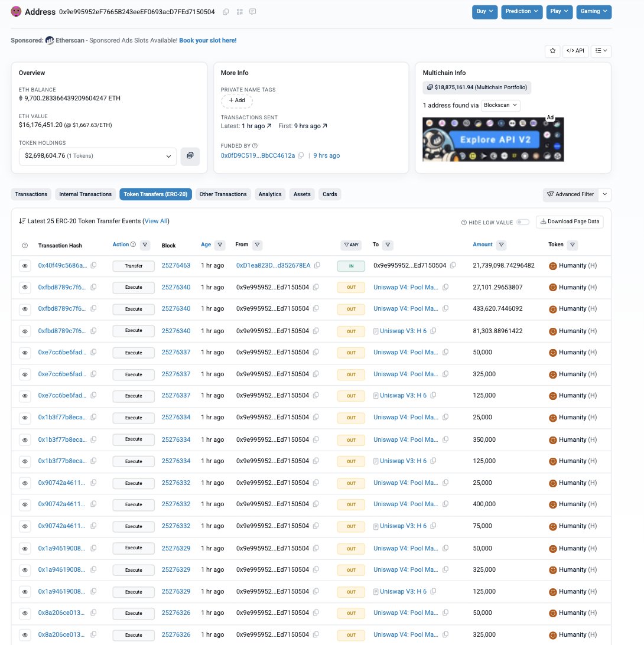Toggle eye preview for 433,620.7446092 row
The height and width of the screenshot is (645, 644).
(25, 309)
